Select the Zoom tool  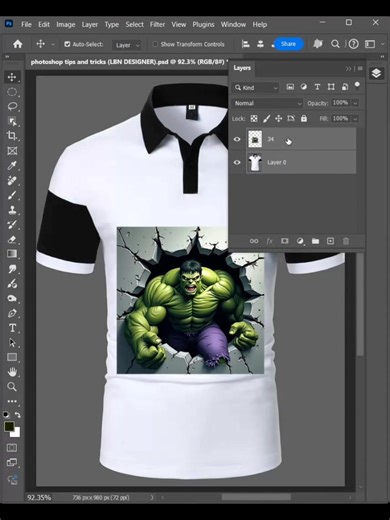pyautogui.click(x=12, y=387)
